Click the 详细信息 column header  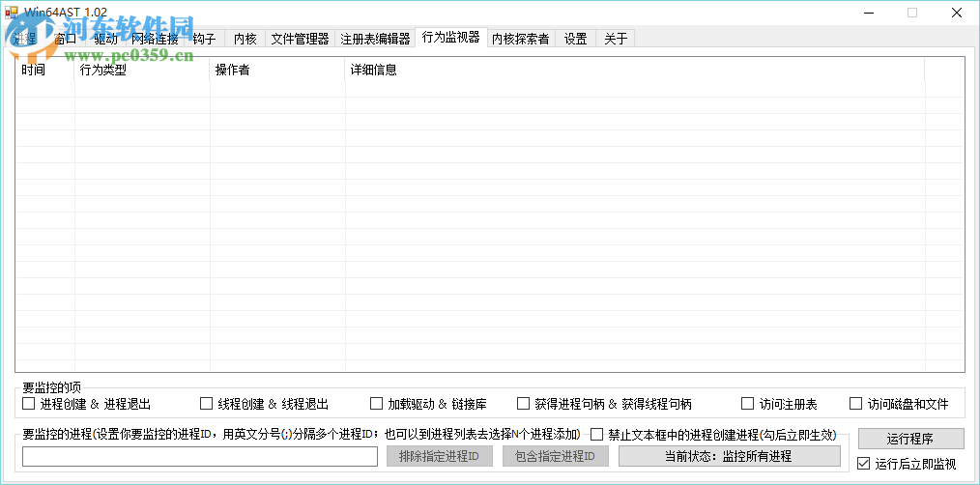pos(634,70)
